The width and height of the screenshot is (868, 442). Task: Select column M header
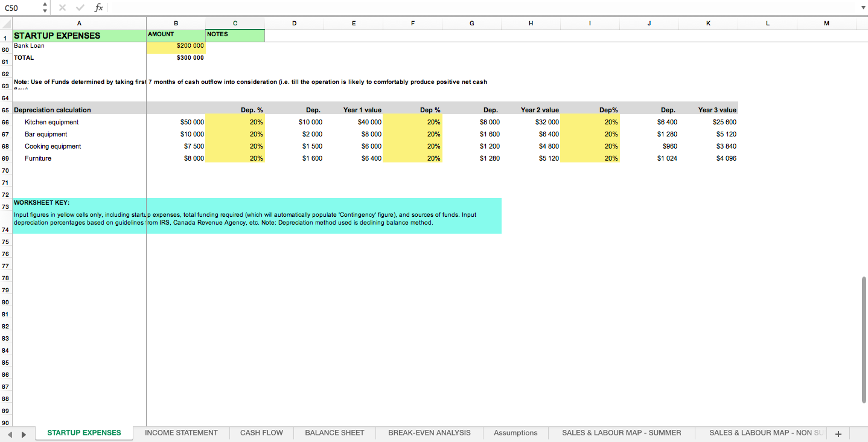[x=826, y=24]
